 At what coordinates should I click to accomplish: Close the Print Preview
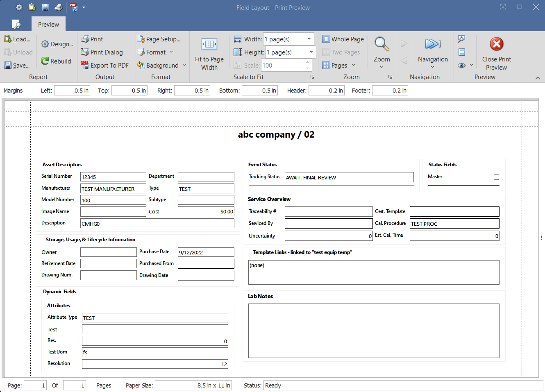[x=496, y=53]
